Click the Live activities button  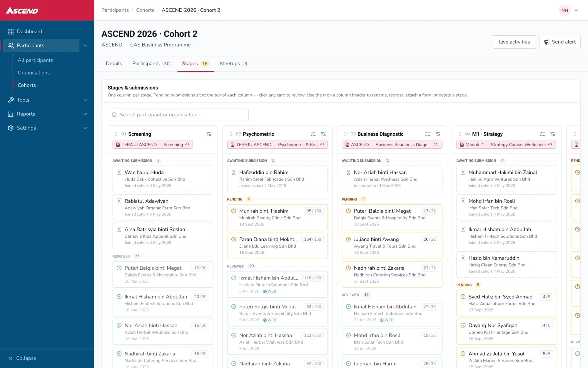[x=514, y=42]
